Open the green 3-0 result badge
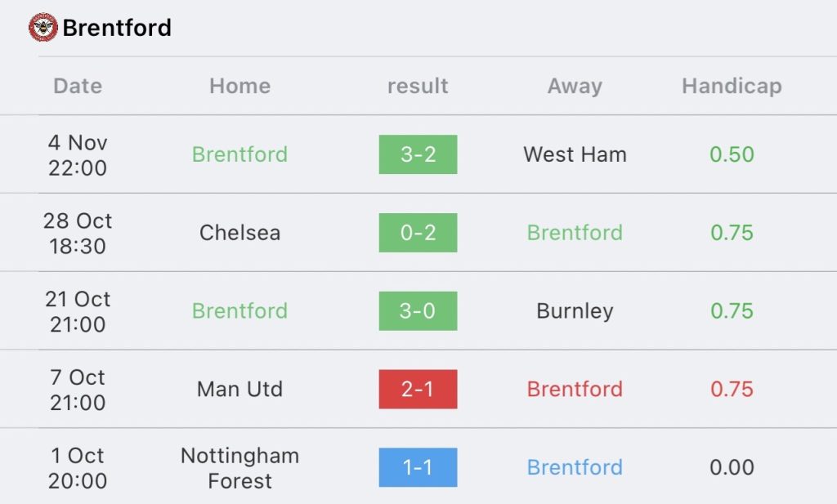Image resolution: width=837 pixels, height=504 pixels. tap(418, 311)
